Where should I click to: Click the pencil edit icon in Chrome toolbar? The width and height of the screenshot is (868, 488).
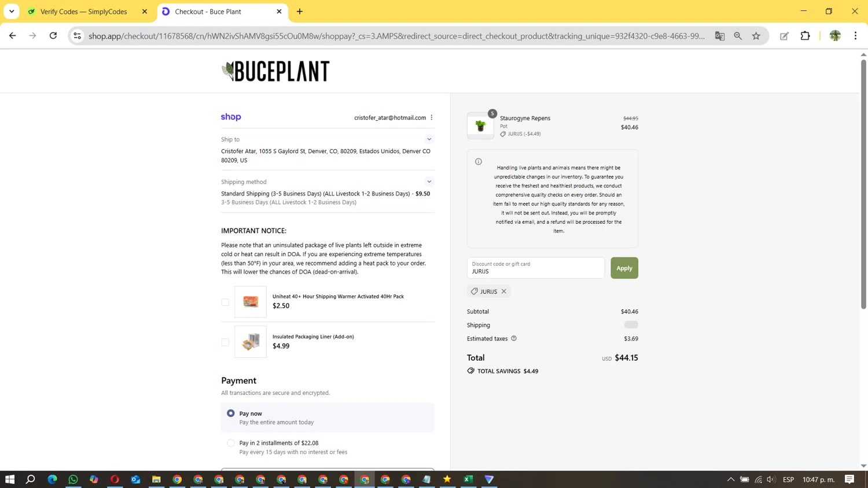pos(784,36)
